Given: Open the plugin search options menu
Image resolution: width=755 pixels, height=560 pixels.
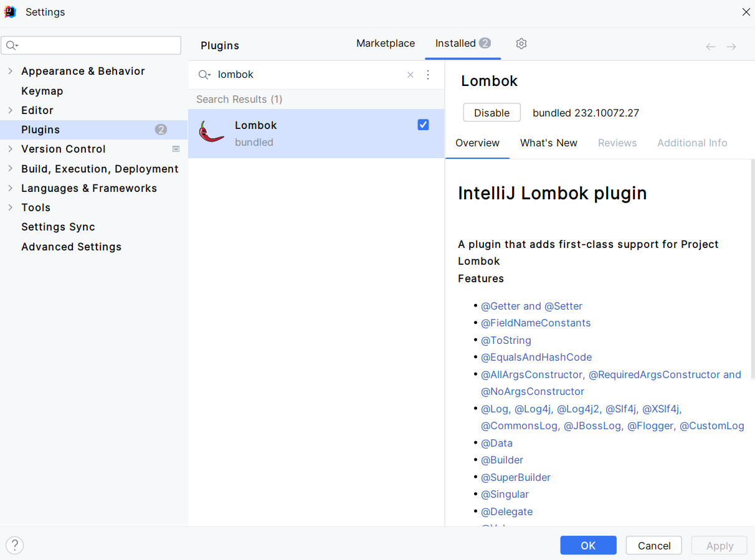Looking at the screenshot, I should pyautogui.click(x=428, y=75).
